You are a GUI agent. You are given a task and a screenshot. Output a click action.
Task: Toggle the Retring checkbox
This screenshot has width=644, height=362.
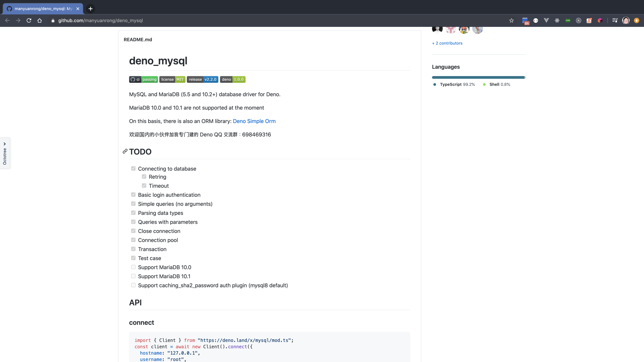144,176
